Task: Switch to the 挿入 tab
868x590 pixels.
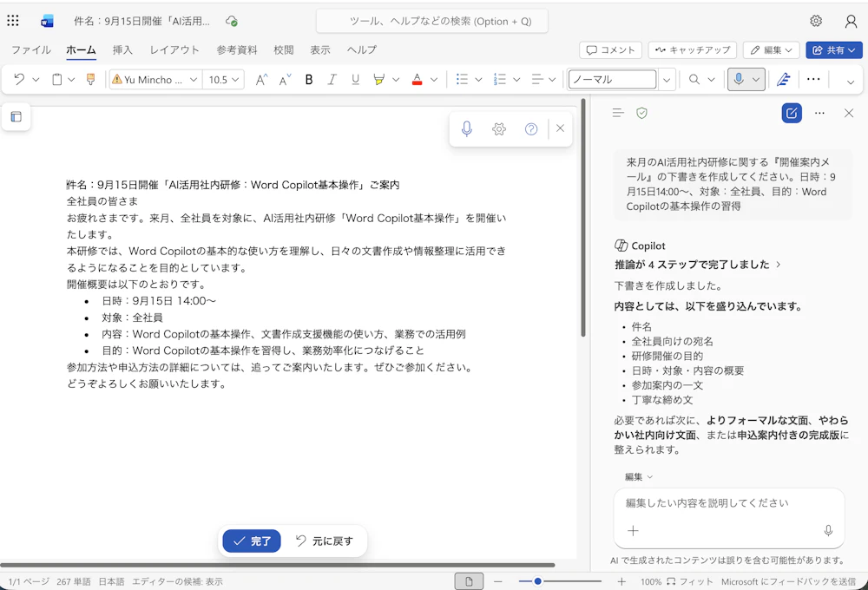Action: click(x=122, y=49)
